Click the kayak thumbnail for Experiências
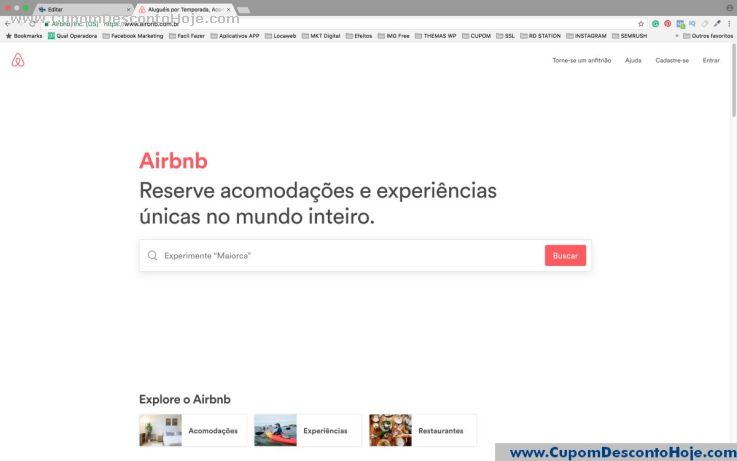The image size is (737, 461). pyautogui.click(x=275, y=430)
